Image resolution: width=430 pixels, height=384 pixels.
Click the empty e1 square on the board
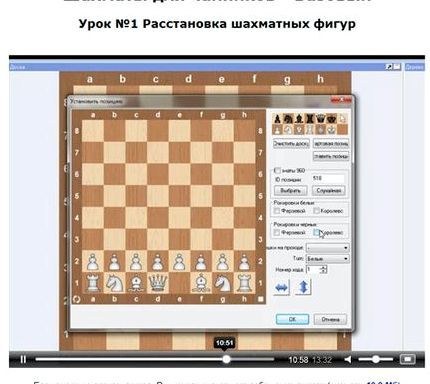tap(179, 283)
